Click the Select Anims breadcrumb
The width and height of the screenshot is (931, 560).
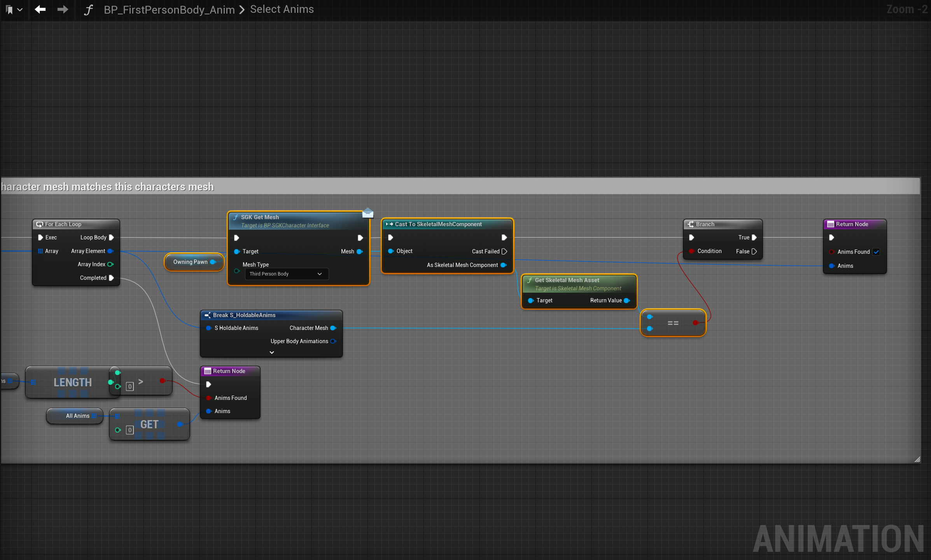tap(282, 9)
